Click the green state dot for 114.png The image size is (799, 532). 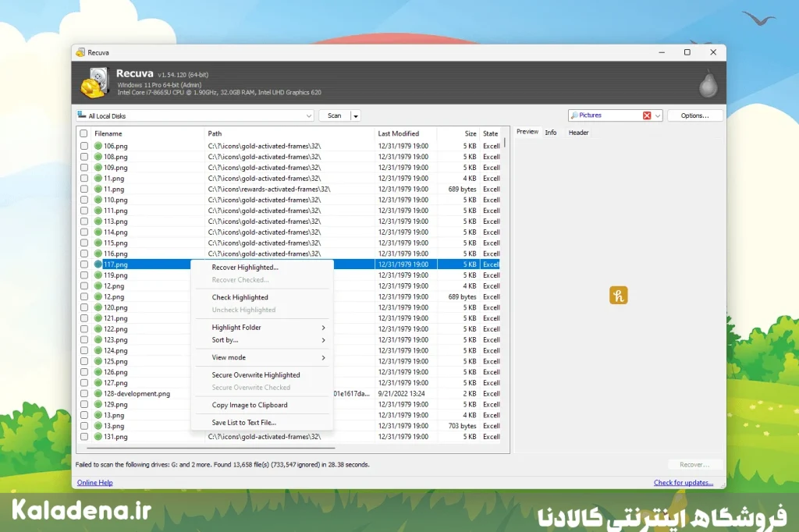point(98,232)
